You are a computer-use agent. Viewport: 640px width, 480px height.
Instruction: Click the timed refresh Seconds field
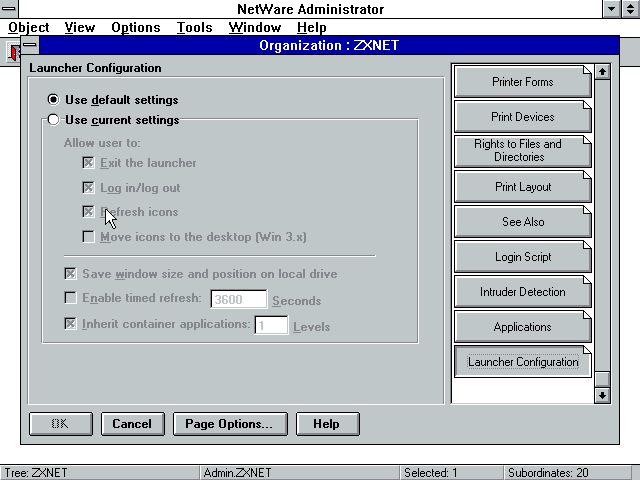[x=239, y=299]
